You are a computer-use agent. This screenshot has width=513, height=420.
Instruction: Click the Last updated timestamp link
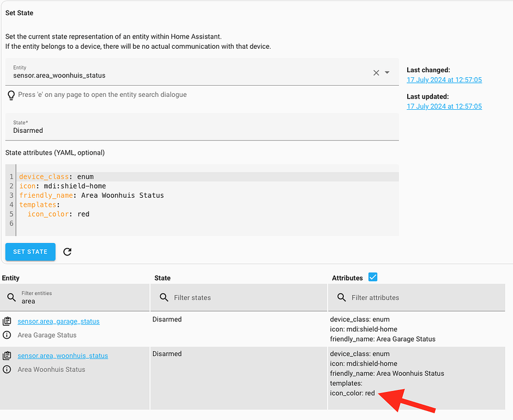coord(444,106)
